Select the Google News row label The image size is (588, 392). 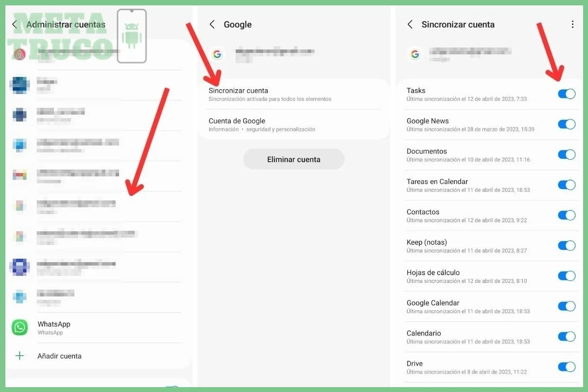coord(428,121)
